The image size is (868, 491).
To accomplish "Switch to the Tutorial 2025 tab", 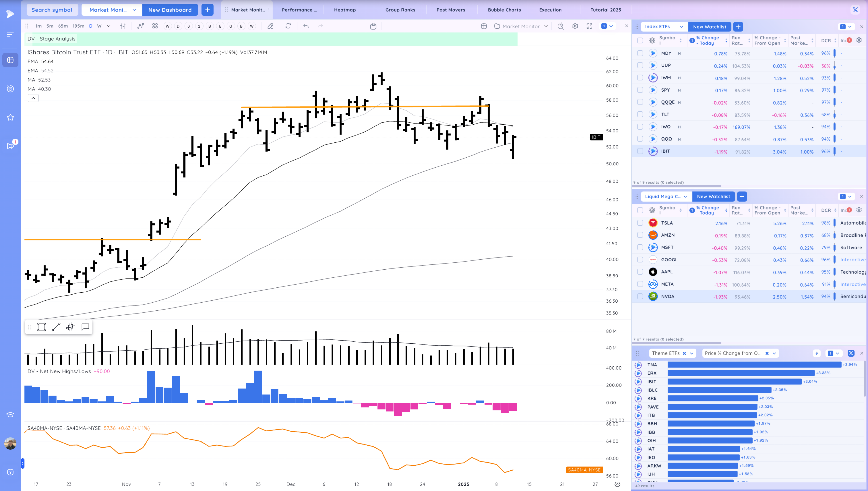I will pos(606,10).
